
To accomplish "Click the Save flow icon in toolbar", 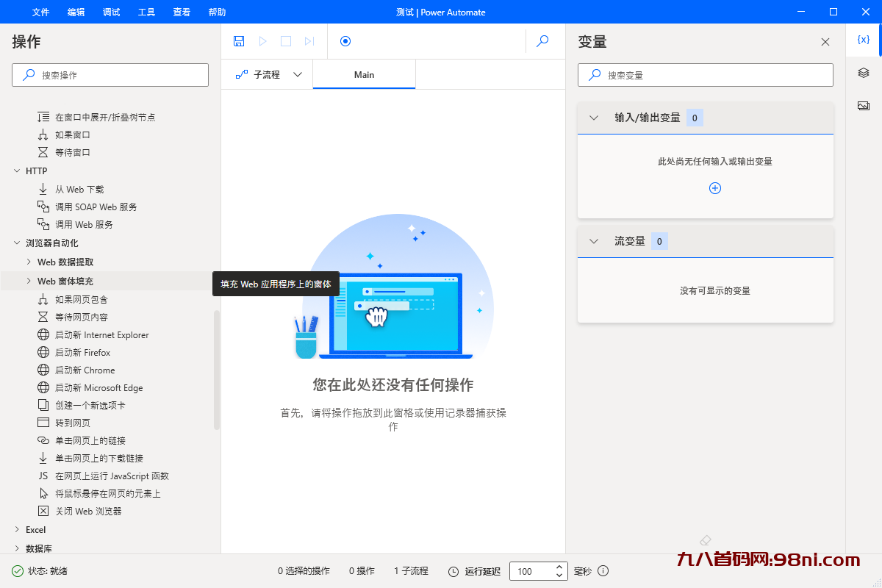I will (x=239, y=41).
